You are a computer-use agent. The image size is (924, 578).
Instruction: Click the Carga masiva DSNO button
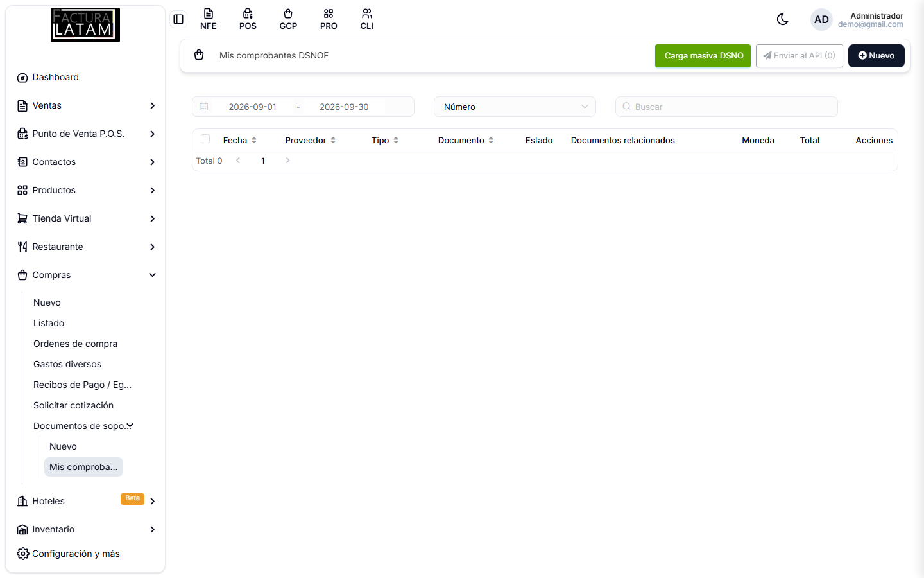point(703,56)
